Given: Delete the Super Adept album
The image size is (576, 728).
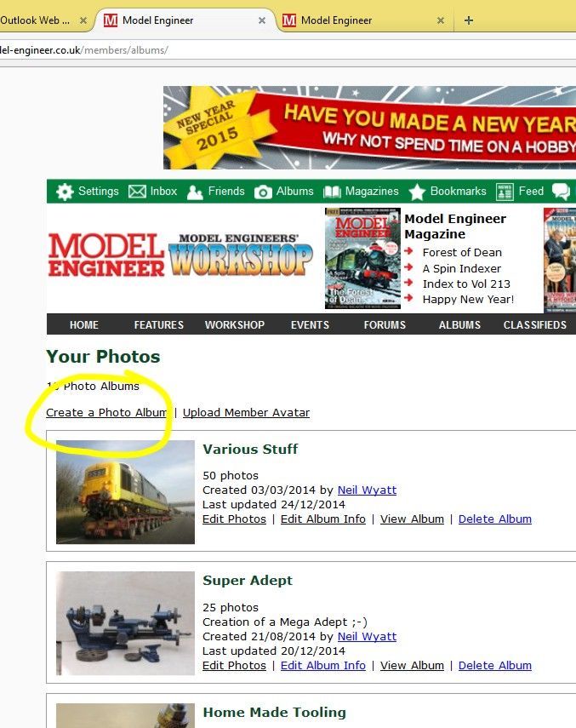Looking at the screenshot, I should click(495, 665).
